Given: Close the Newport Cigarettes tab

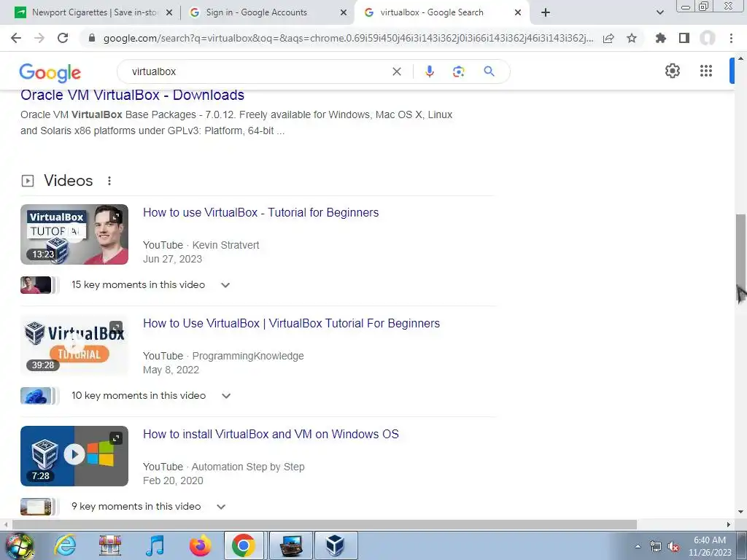Looking at the screenshot, I should [x=169, y=13].
